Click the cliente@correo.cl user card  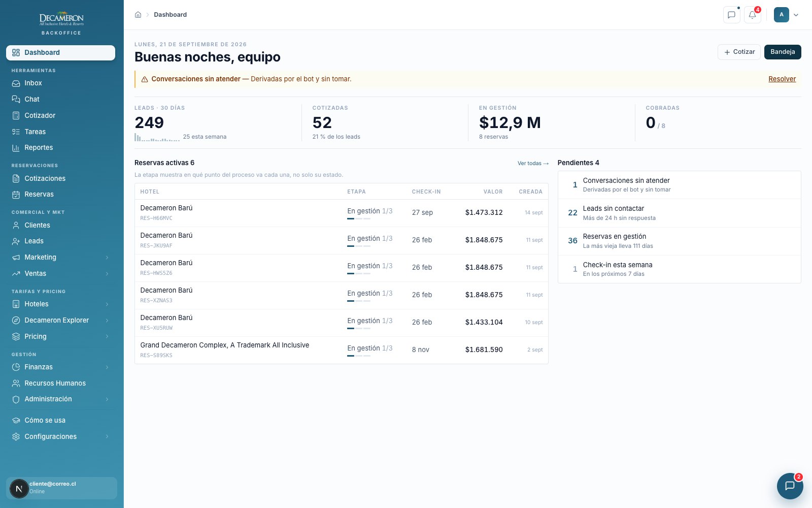point(61,488)
